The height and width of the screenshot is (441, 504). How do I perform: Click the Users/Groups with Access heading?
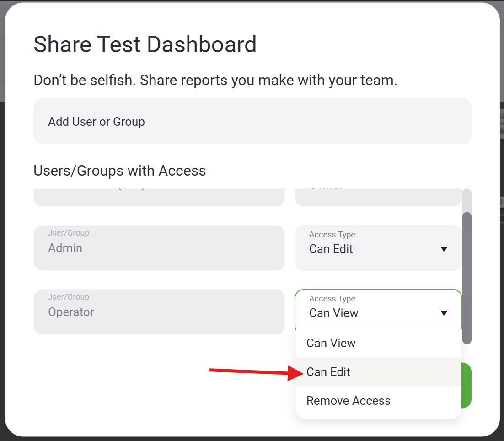pyautogui.click(x=120, y=171)
